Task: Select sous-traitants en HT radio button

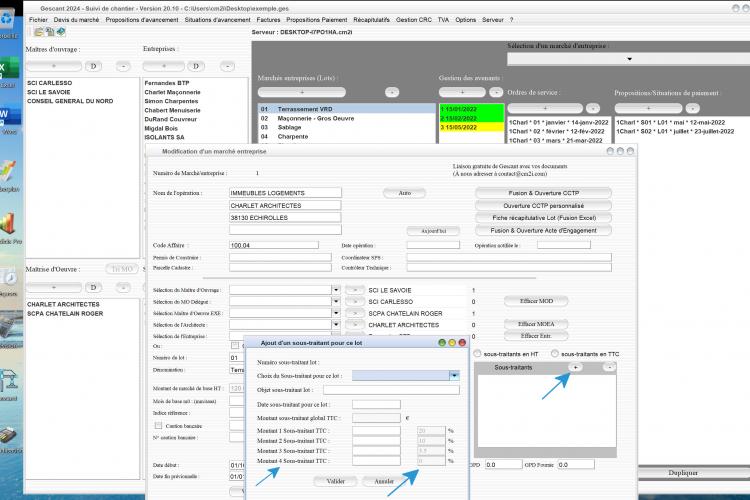Action: [477, 354]
